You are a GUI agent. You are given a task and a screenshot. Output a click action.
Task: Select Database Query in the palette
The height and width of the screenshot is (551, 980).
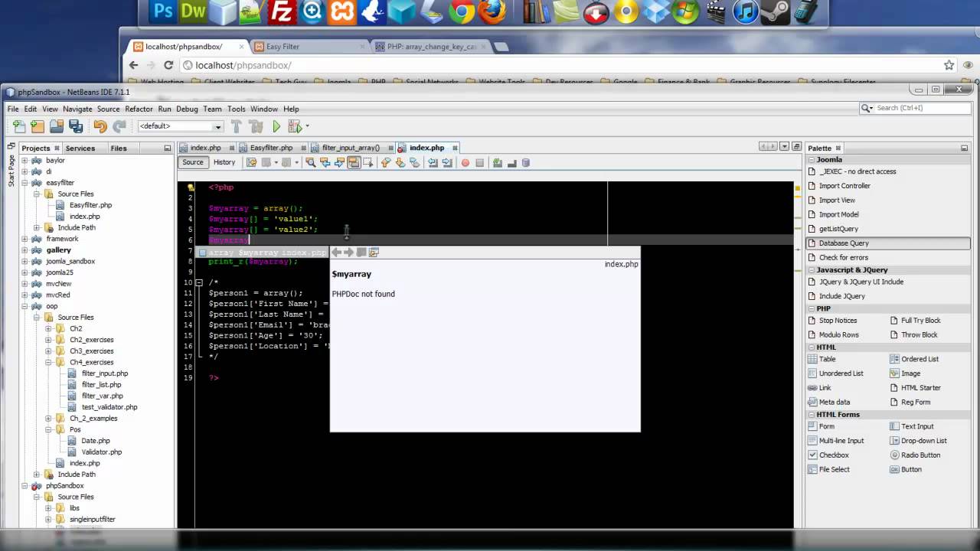point(888,243)
